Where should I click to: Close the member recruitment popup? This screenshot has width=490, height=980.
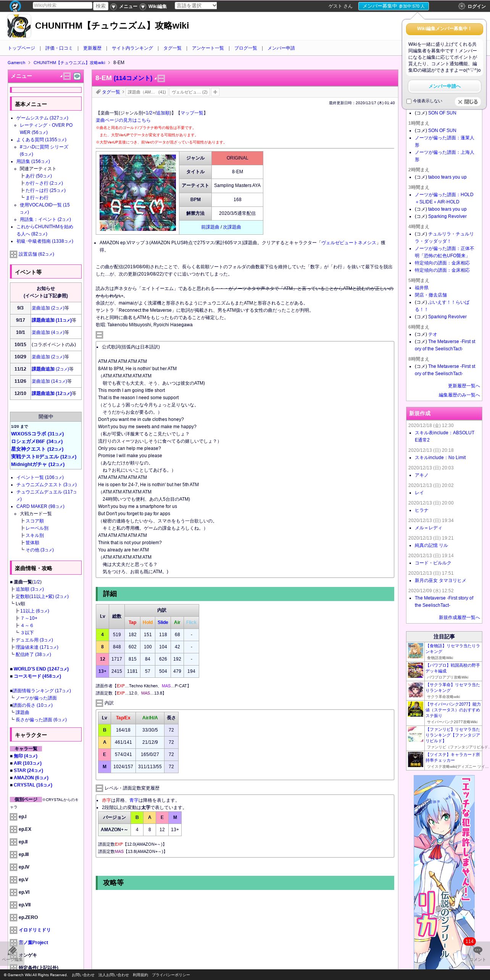tap(468, 102)
